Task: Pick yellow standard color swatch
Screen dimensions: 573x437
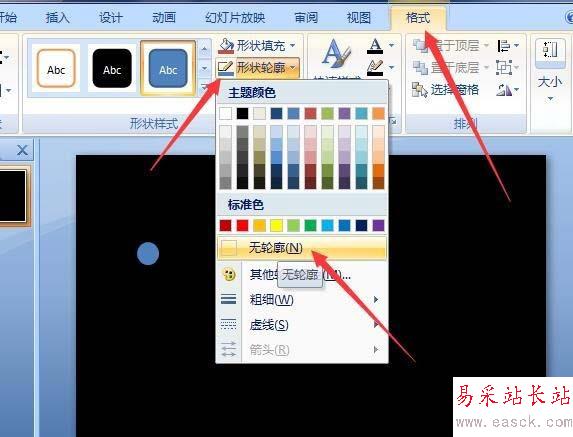Action: (x=276, y=225)
